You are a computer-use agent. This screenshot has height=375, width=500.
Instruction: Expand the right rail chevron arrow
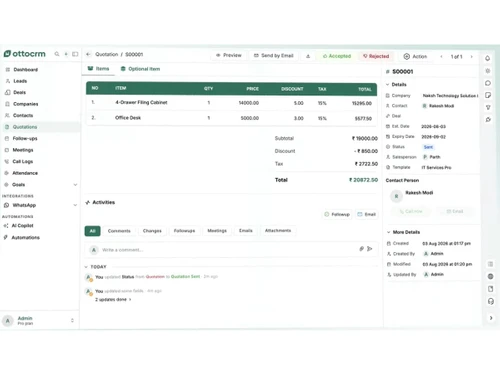point(491,318)
